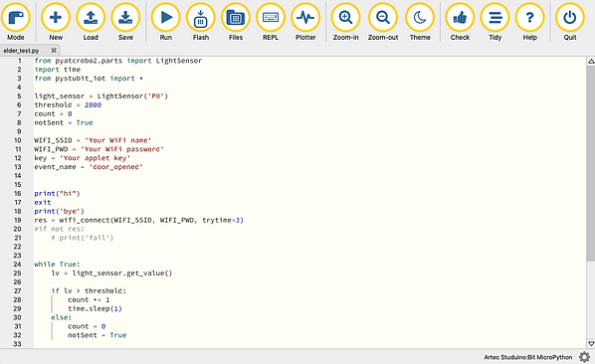Click the 'lv = light_sensor.get_value()' line
Viewport: 595px width, 364px height.
[111, 273]
